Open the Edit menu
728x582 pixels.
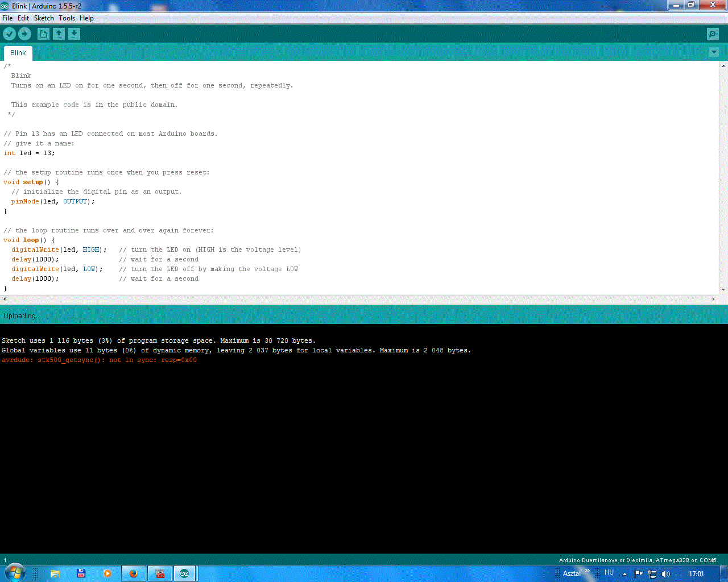pos(23,18)
